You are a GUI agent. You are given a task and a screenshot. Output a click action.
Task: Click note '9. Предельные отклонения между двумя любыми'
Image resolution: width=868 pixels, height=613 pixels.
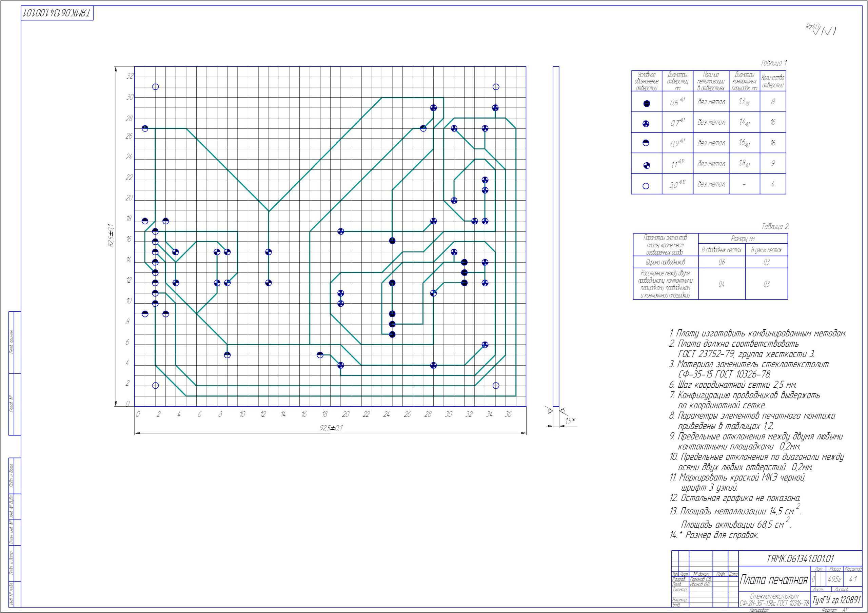coord(756,436)
